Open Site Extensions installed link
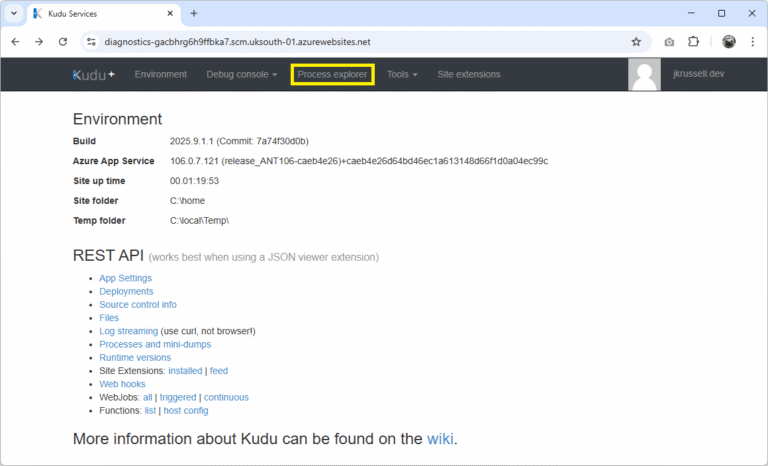 [x=185, y=371]
